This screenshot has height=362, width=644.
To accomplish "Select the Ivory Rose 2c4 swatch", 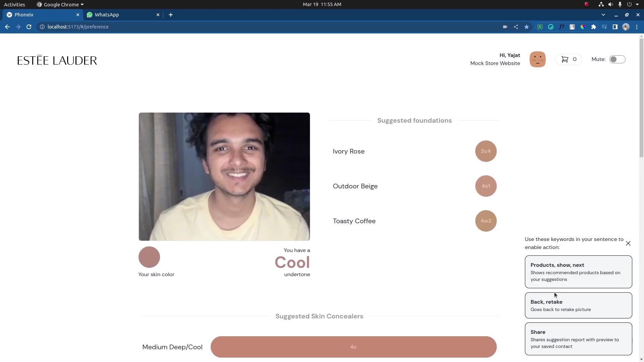I will (486, 151).
